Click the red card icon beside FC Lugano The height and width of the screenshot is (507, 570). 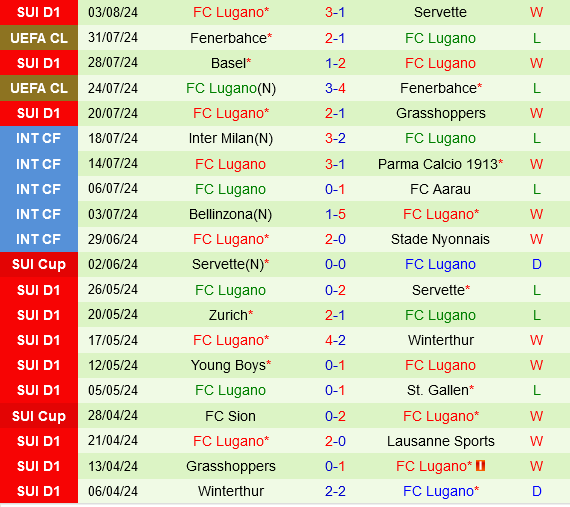481,466
